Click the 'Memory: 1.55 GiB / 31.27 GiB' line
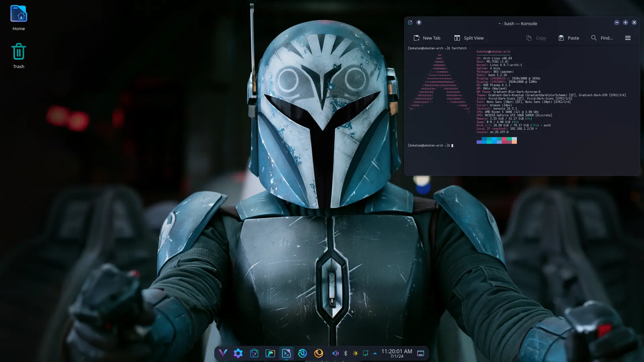Screen dimensions: 644x362 [504, 119]
